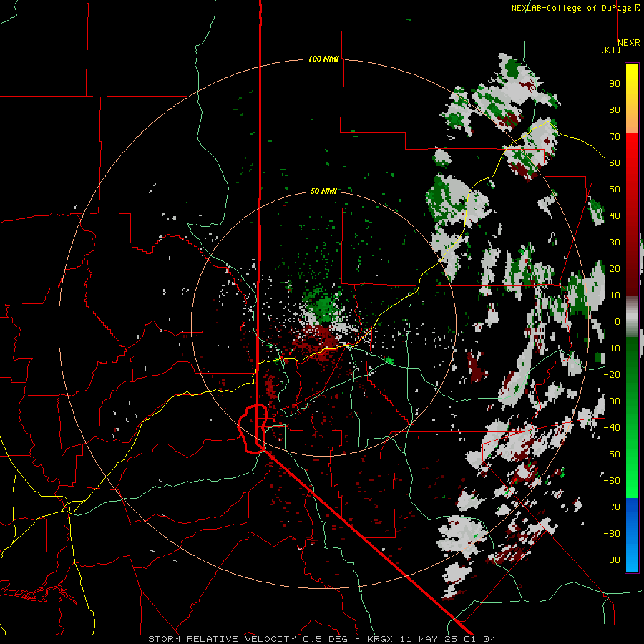Select the -80 scale label
This screenshot has height=644, width=644.
[x=612, y=534]
